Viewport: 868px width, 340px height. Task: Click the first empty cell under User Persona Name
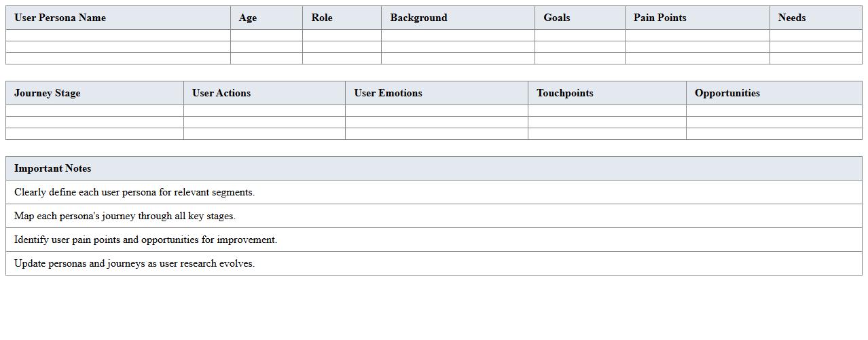point(118,35)
